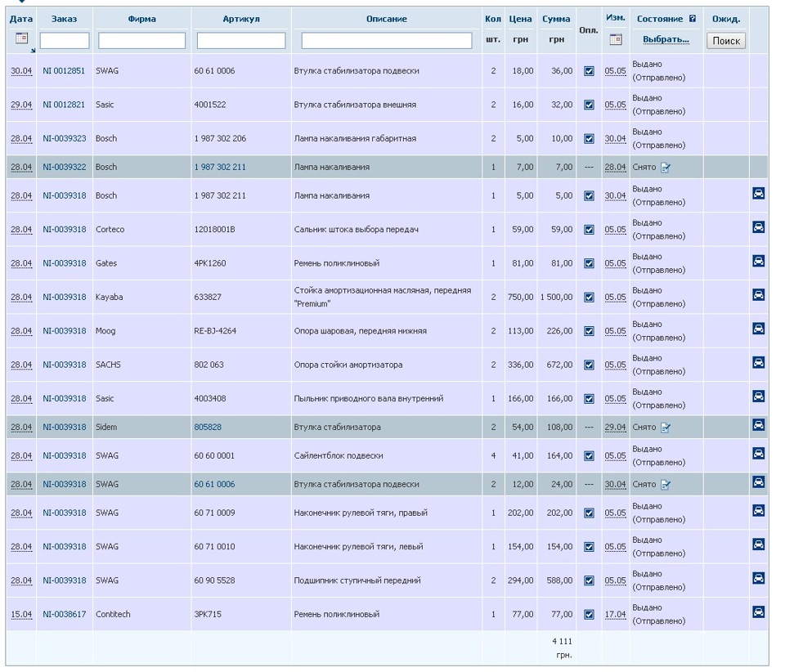This screenshot has width=785, height=672.
Task: Sort by the Ожид. column header
Action: 726,19
